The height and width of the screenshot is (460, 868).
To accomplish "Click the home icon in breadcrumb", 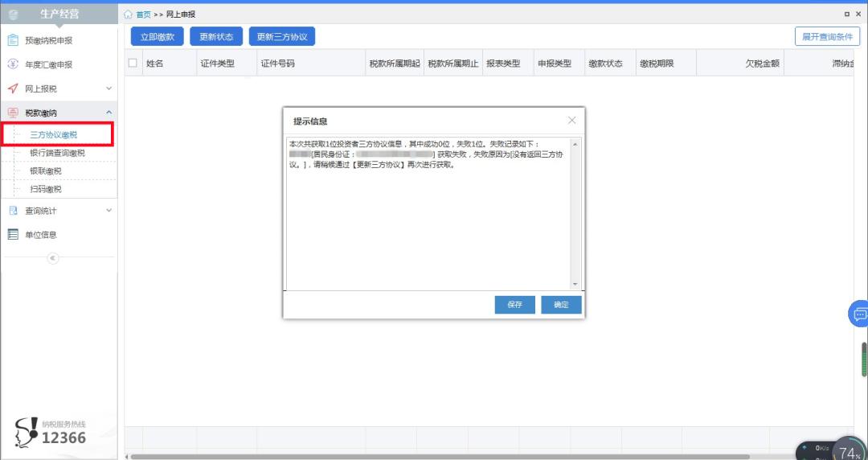I will tap(129, 14).
